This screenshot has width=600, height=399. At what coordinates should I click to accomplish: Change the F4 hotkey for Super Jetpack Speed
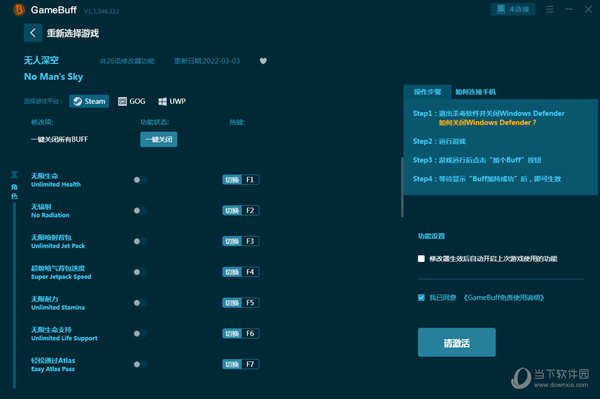click(241, 272)
